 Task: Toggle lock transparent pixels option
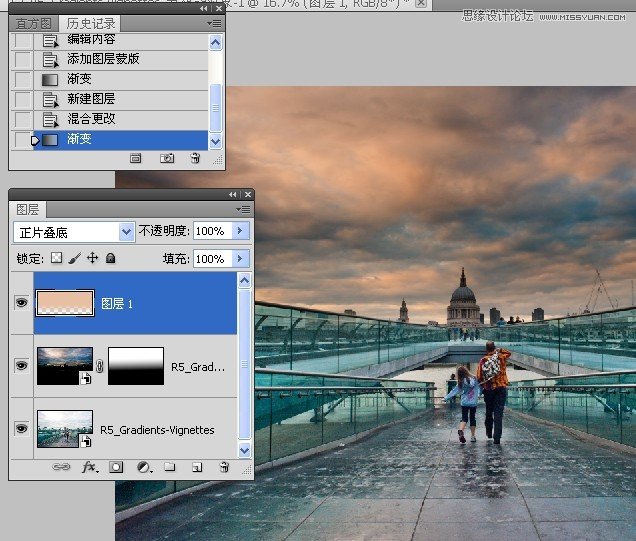56,258
